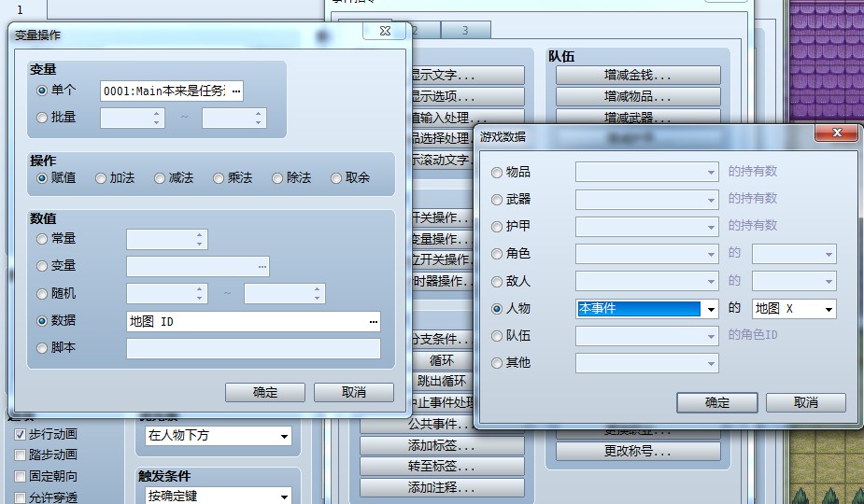Image resolution: width=864 pixels, height=504 pixels.
Task: Click 增减金钱 button in event commands
Action: pos(638,75)
